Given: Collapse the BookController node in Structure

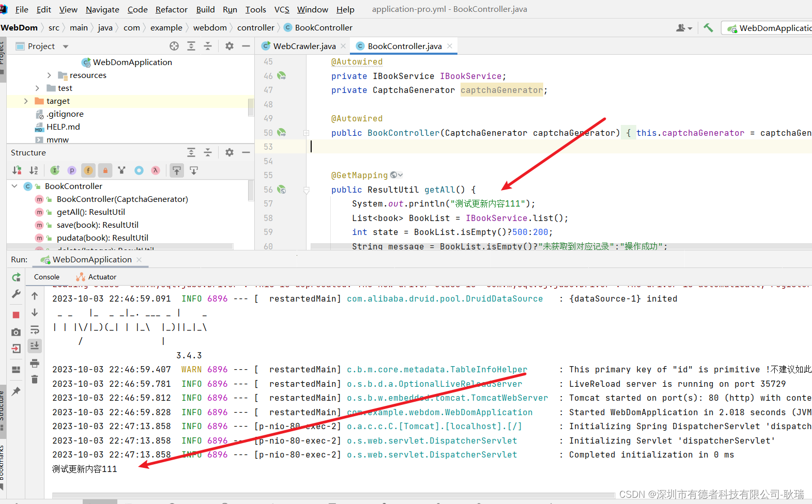Looking at the screenshot, I should pos(14,186).
